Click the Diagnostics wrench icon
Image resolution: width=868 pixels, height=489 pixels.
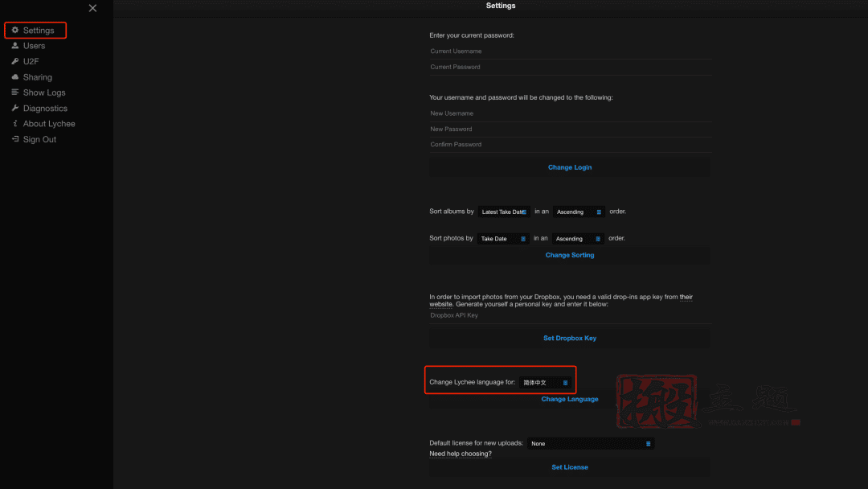15,108
